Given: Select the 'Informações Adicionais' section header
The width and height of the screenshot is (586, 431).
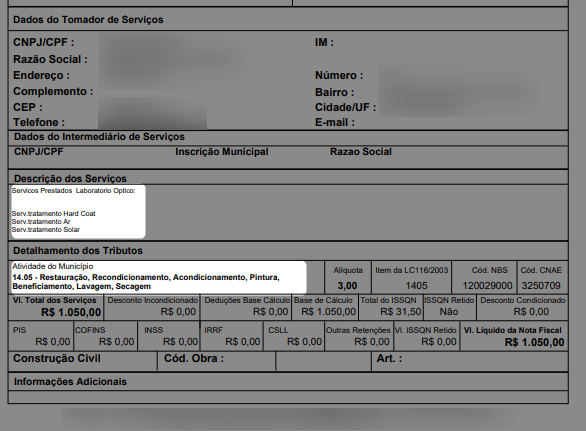Looking at the screenshot, I should (70, 382).
